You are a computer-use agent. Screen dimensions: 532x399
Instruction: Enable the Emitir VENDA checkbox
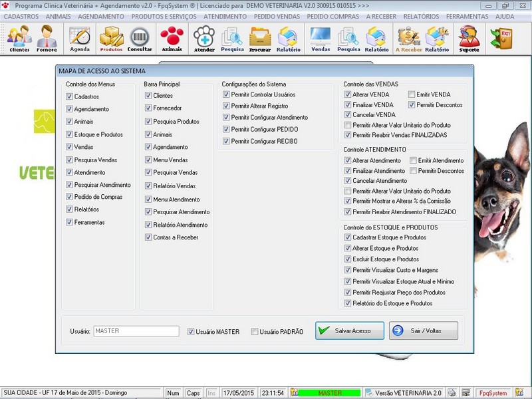412,94
